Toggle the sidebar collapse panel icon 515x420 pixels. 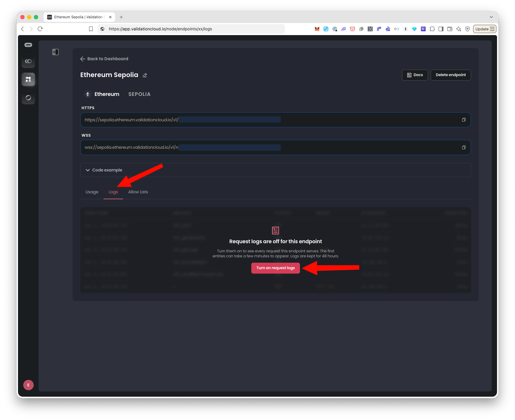coord(55,52)
